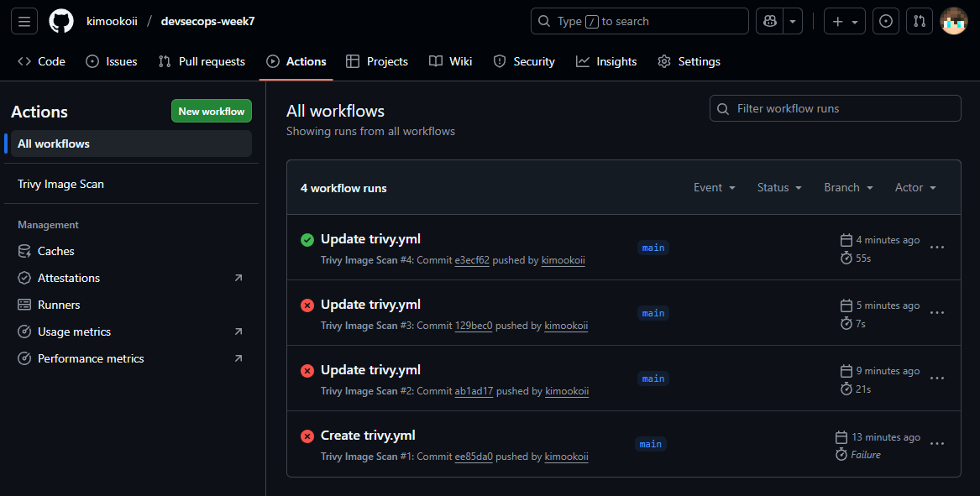Click the Filter workflow runs field
Viewport: 980px width, 496px height.
836,108
